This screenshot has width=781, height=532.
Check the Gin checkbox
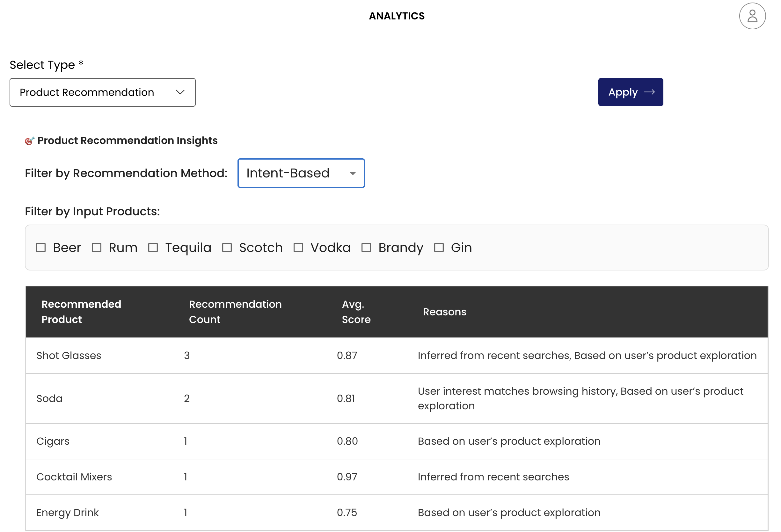(439, 248)
